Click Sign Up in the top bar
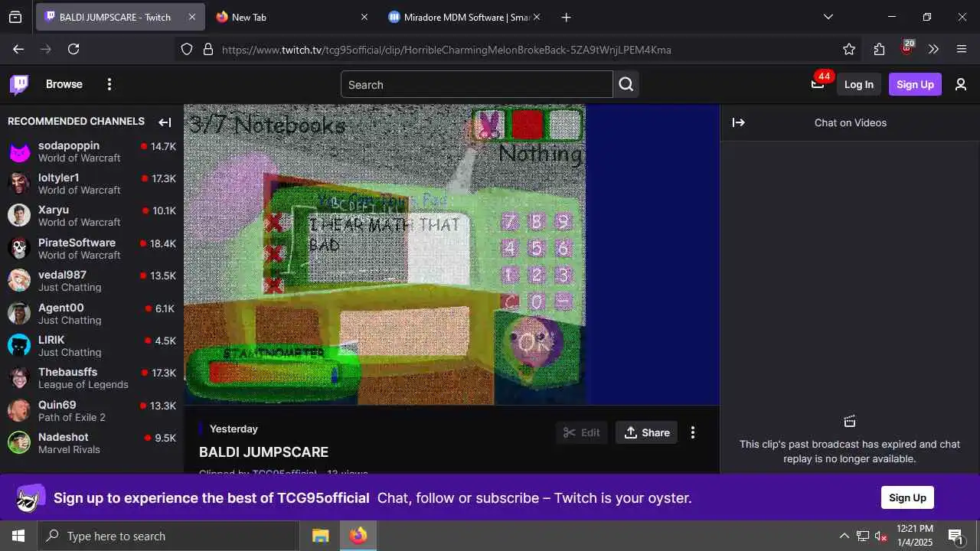This screenshot has width=980, height=551. tap(915, 84)
